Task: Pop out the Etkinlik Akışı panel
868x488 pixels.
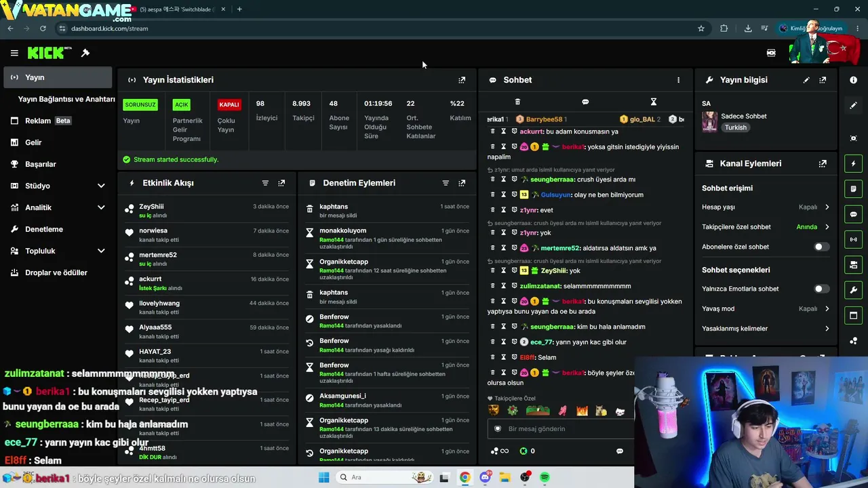Action: [x=281, y=183]
